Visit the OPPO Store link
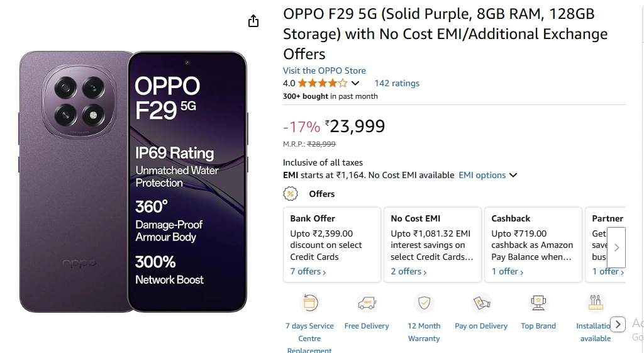This screenshot has width=644, height=353. (x=324, y=70)
